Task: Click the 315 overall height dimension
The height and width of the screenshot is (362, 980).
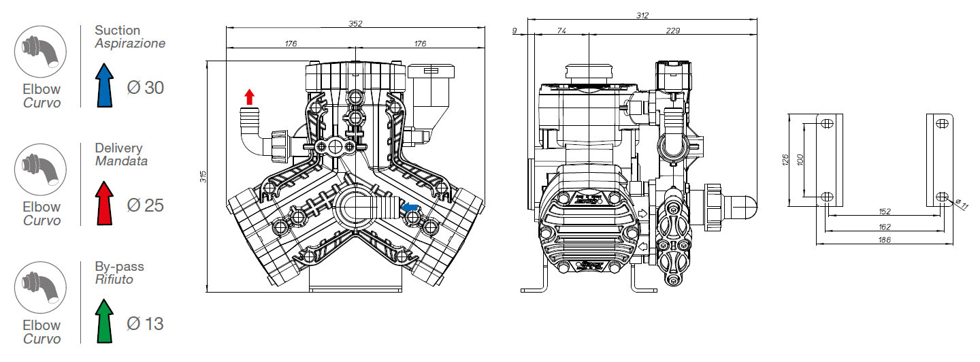Action: pos(202,177)
